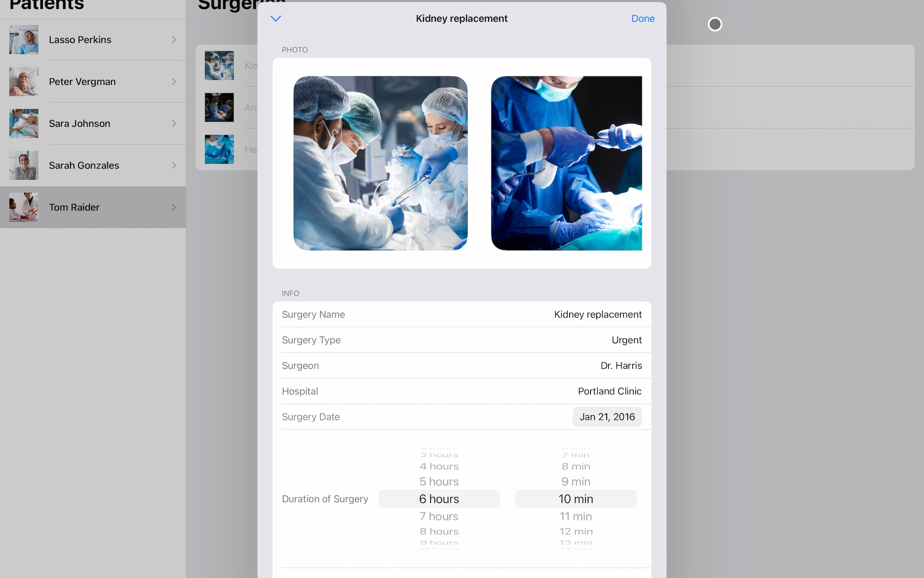Edit Surgeon value Dr. Harris
The height and width of the screenshot is (578, 924).
coord(621,366)
